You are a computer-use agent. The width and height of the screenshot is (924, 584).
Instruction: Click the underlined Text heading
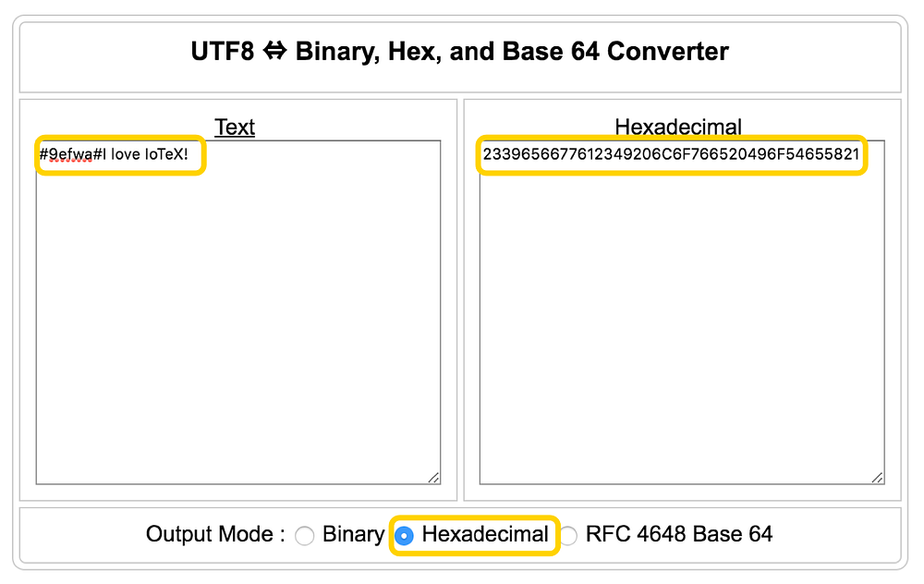coord(235,128)
